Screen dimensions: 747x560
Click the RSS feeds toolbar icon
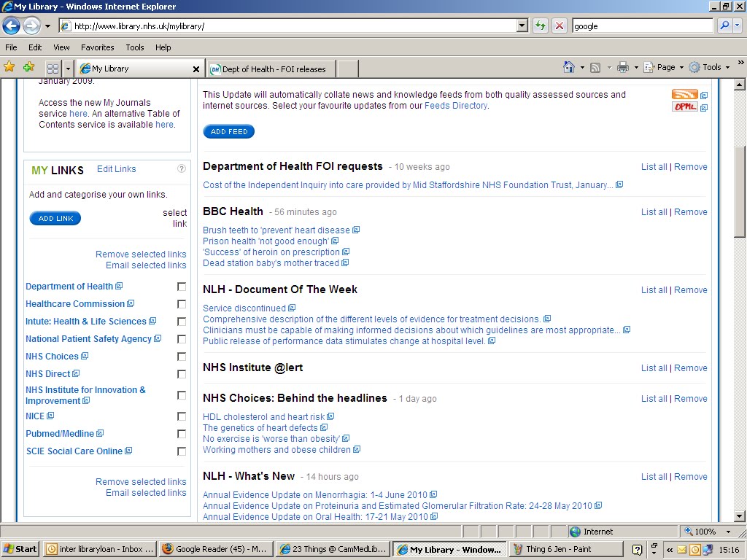[595, 68]
